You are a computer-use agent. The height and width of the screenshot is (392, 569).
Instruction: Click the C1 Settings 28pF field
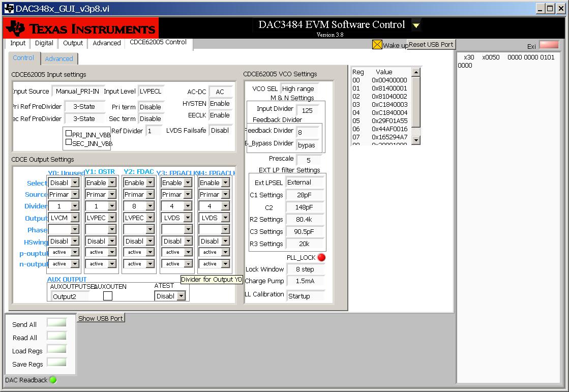(x=304, y=195)
